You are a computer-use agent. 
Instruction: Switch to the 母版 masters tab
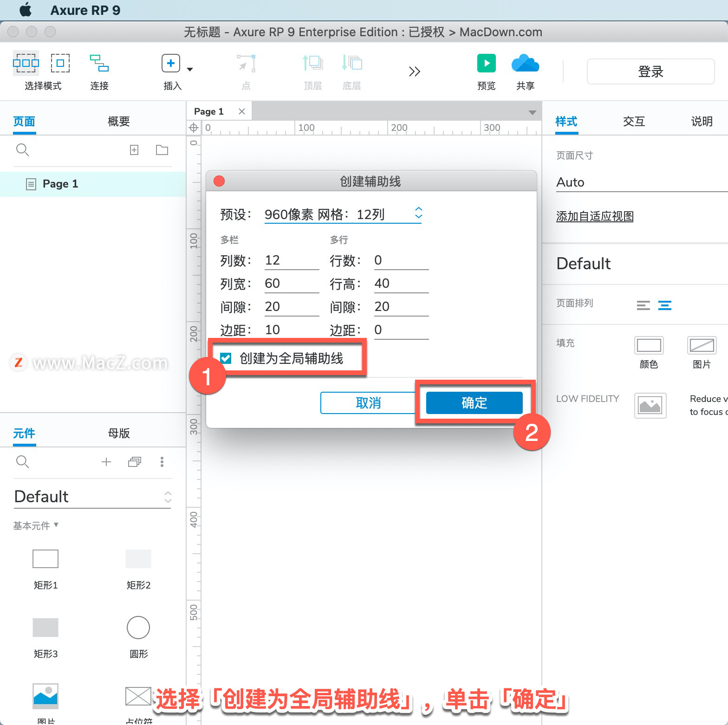[x=119, y=434]
